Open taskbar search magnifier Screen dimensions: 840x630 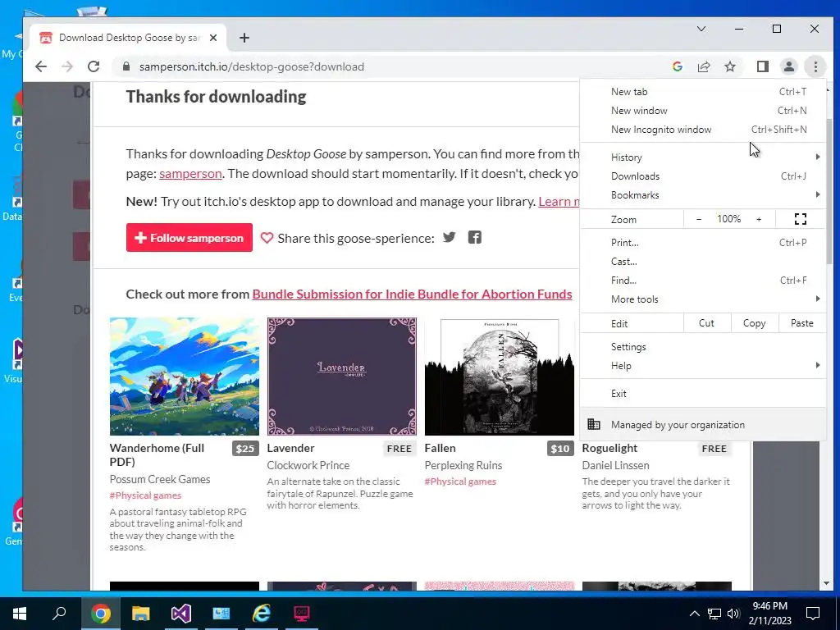59,614
